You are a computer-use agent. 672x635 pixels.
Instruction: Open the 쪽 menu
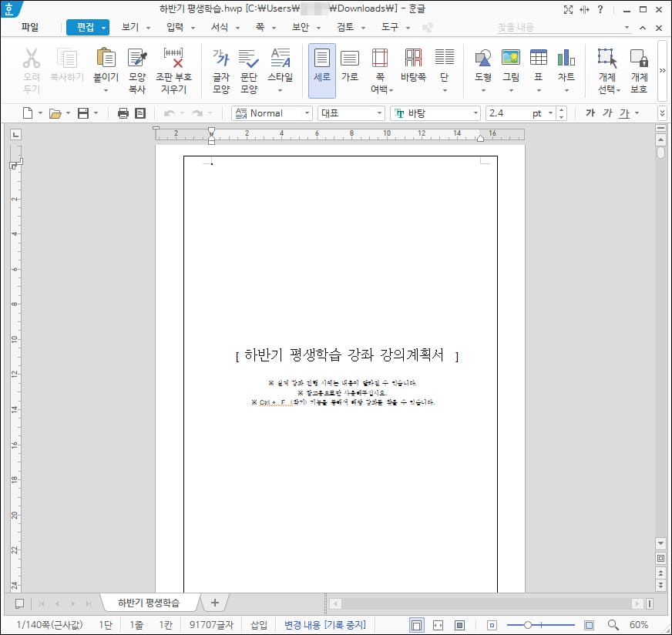(260, 27)
